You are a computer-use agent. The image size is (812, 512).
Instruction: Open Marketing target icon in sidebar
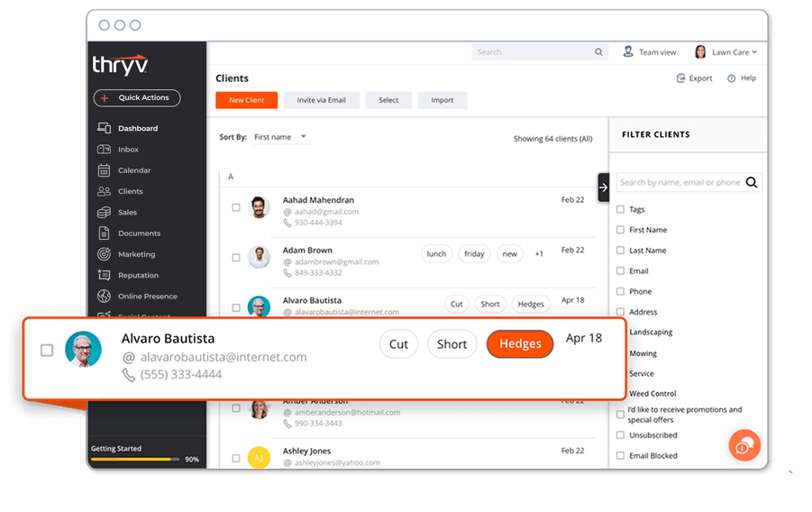[x=104, y=254]
